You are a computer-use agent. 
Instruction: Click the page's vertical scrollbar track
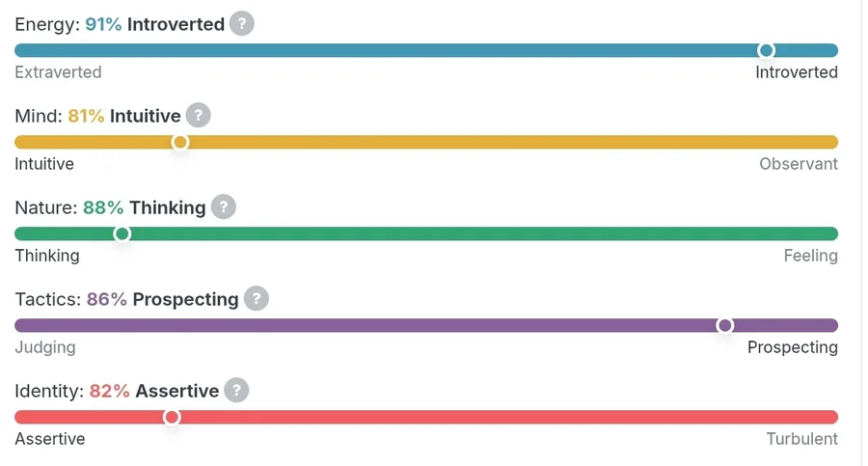861,232
